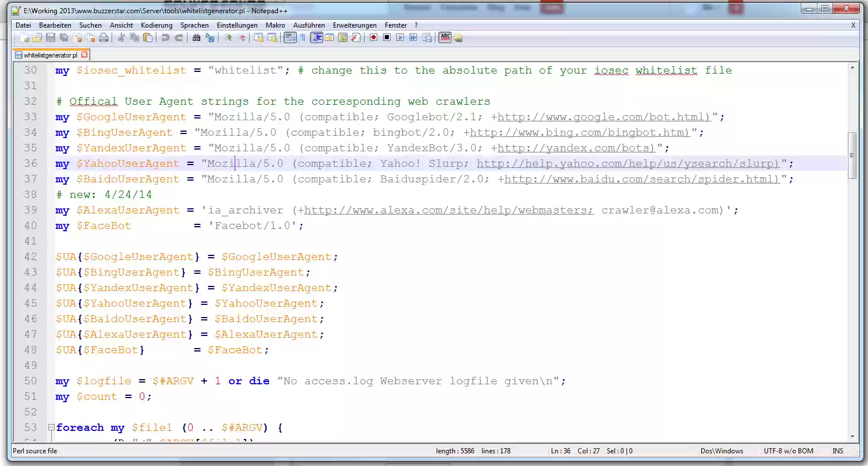The height and width of the screenshot is (466, 868).
Task: Click the yandex.com/bots link
Action: [576, 148]
